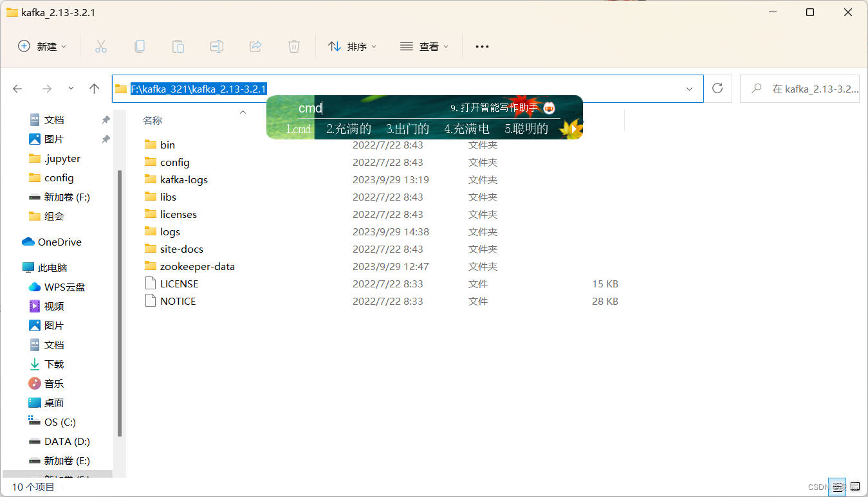Open the smart writing assistant robot icon
This screenshot has height=497, width=868.
[x=548, y=108]
